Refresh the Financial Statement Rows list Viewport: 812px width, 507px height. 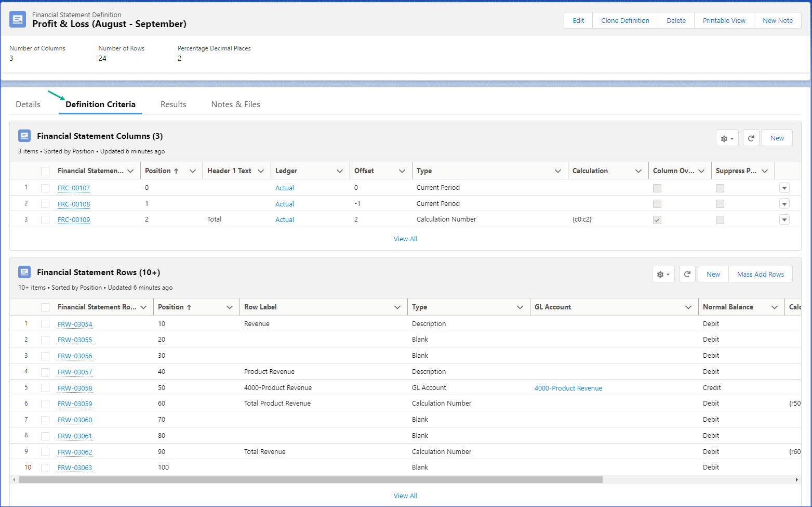[687, 275]
